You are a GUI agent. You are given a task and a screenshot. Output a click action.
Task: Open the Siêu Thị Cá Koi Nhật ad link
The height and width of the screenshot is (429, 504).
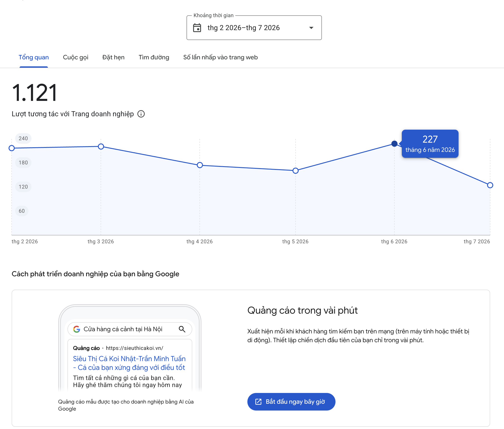(129, 363)
